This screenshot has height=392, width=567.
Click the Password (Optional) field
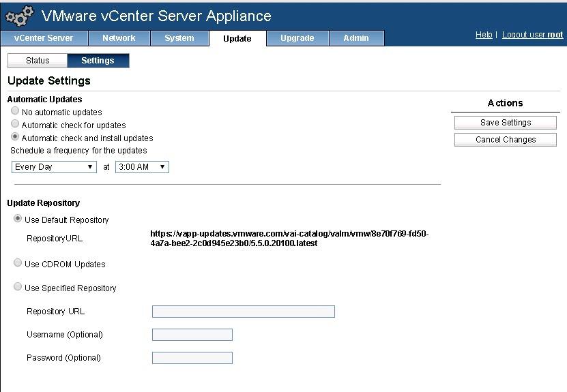click(x=192, y=358)
